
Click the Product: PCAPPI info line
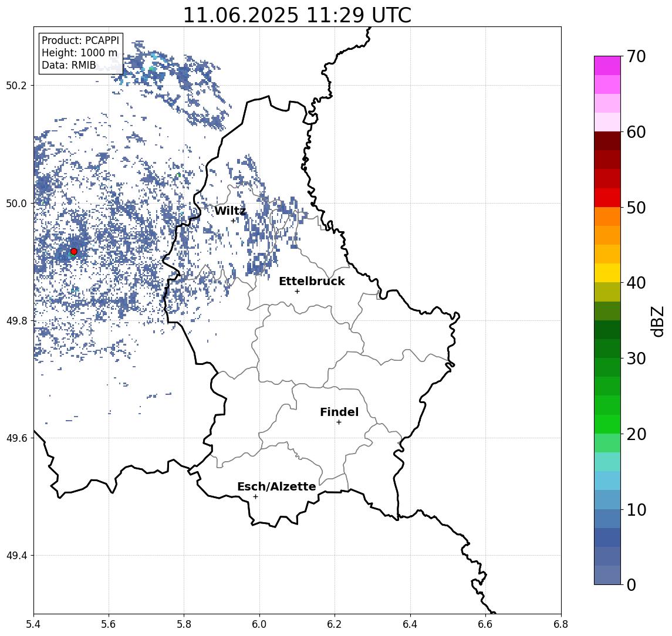pos(80,40)
